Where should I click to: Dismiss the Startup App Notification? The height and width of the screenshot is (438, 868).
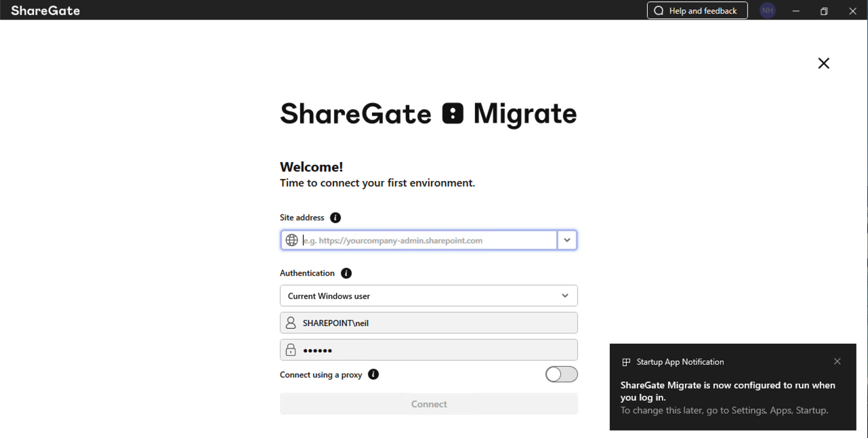coord(838,361)
